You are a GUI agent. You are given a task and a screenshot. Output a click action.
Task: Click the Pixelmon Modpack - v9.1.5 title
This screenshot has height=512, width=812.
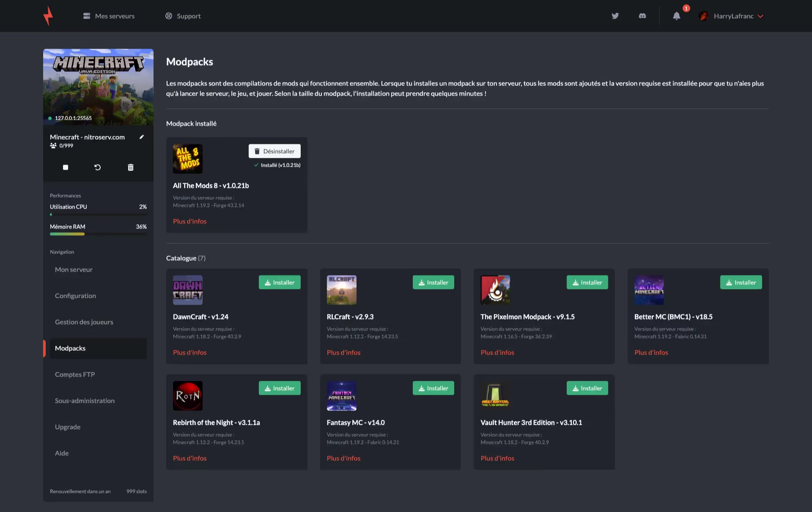527,317
